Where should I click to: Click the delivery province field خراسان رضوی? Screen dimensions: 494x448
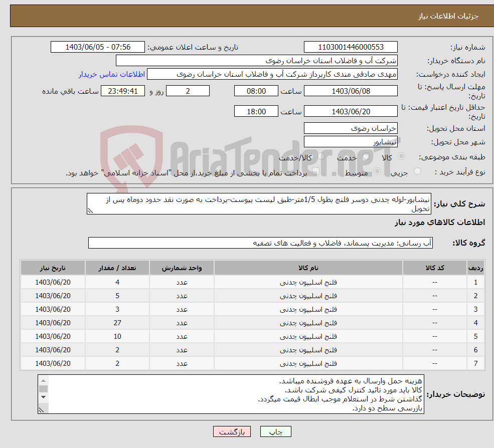pos(351,128)
